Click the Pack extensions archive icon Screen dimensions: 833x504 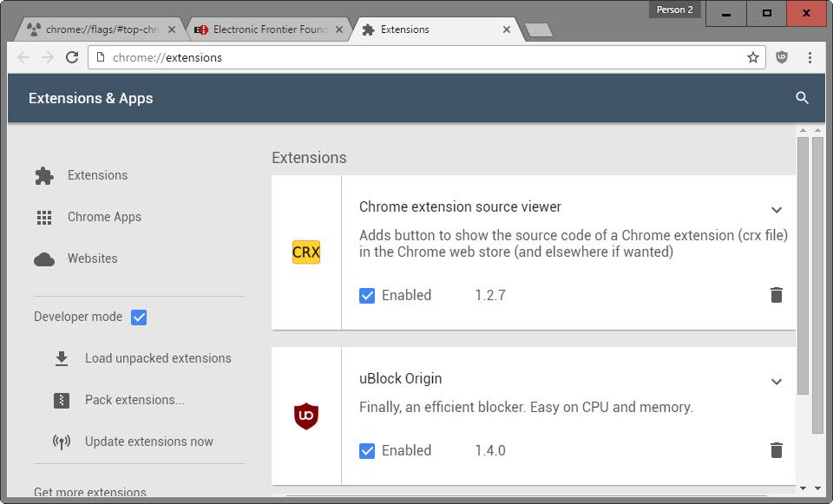tap(62, 400)
